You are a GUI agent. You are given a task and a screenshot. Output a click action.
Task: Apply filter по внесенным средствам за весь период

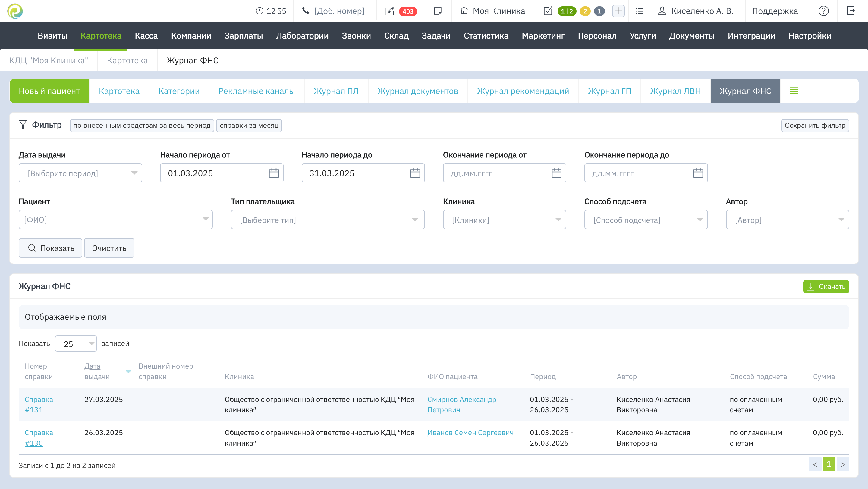(142, 125)
